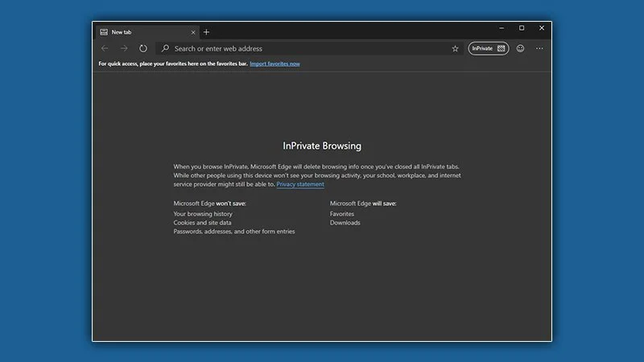Minimize the Edge window
The height and width of the screenshot is (362, 644).
tap(502, 28)
